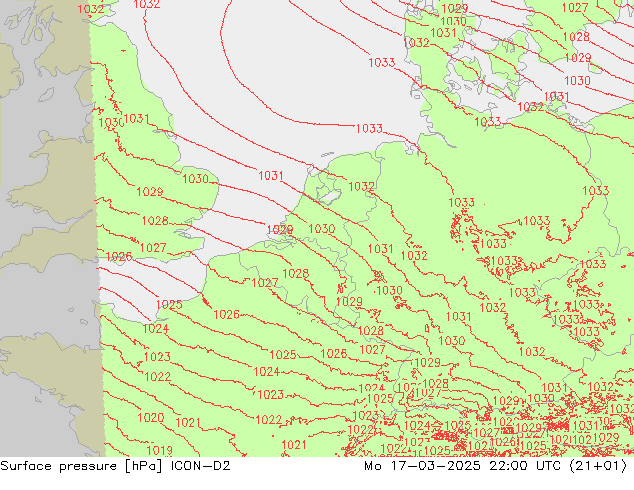Click the 1032 label over northern Netherlands
Image resolution: width=634 pixels, height=490 pixels.
[x=361, y=186]
